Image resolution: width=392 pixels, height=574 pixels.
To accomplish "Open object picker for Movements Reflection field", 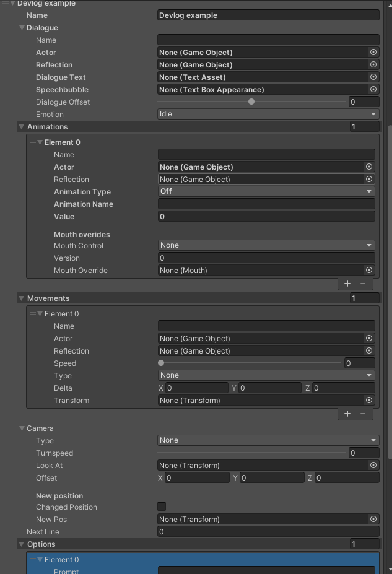I will (x=369, y=350).
